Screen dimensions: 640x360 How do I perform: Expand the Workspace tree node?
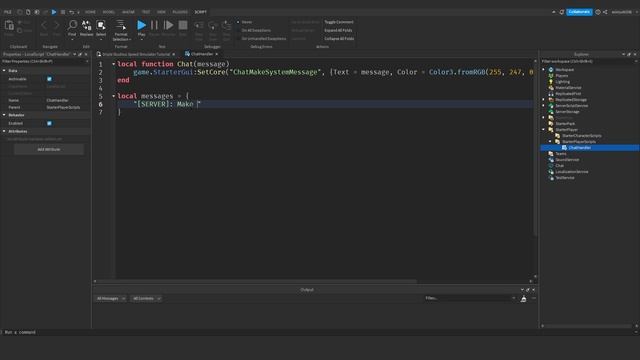click(544, 70)
